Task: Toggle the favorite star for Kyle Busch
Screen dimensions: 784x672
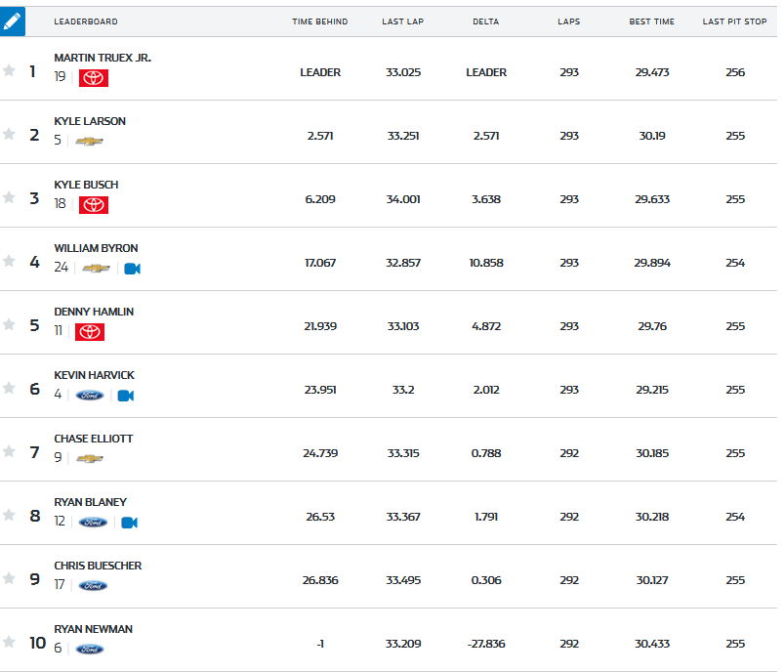Action: [10, 197]
